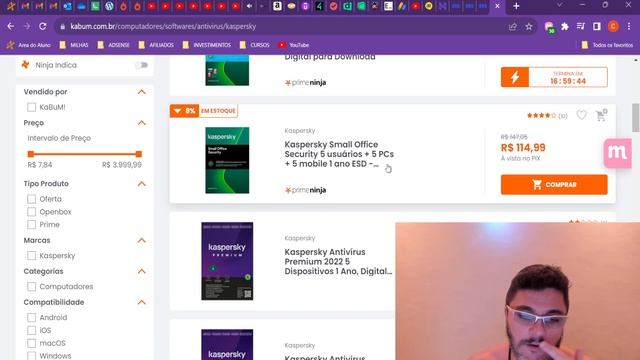The height and width of the screenshot is (360, 640).
Task: Switch to the Outlook tab
Action: coord(67,6)
